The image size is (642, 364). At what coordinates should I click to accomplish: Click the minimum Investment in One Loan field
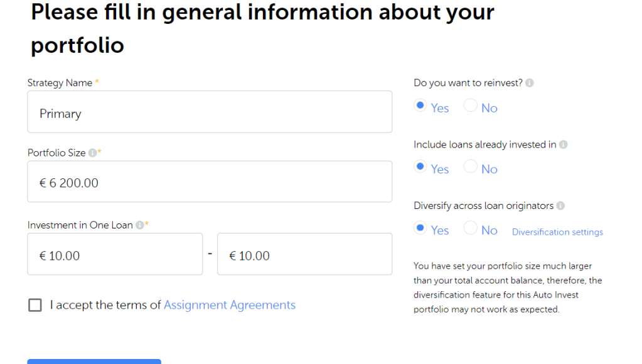[x=115, y=254]
